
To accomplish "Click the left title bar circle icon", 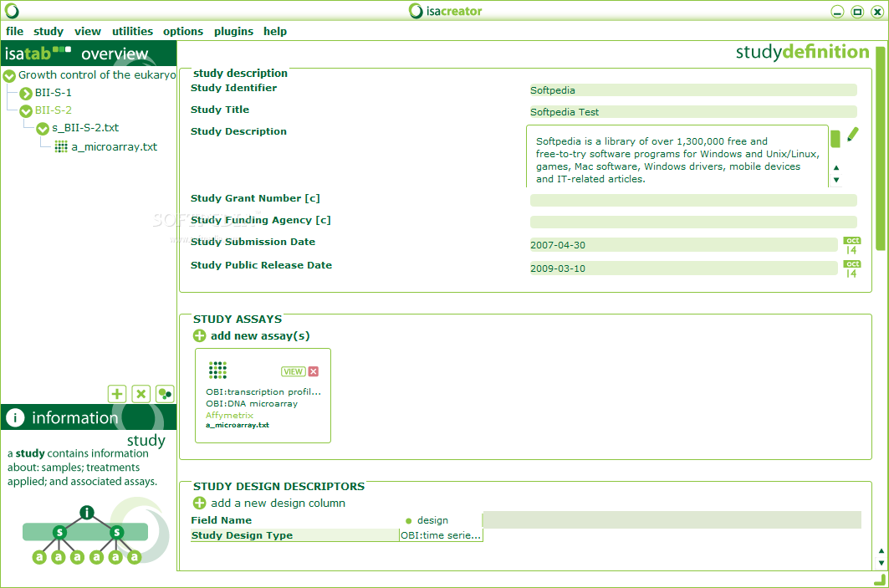I will click(x=12, y=11).
